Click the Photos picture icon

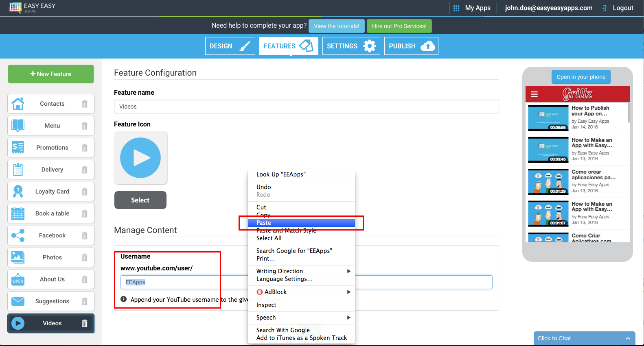coord(18,257)
